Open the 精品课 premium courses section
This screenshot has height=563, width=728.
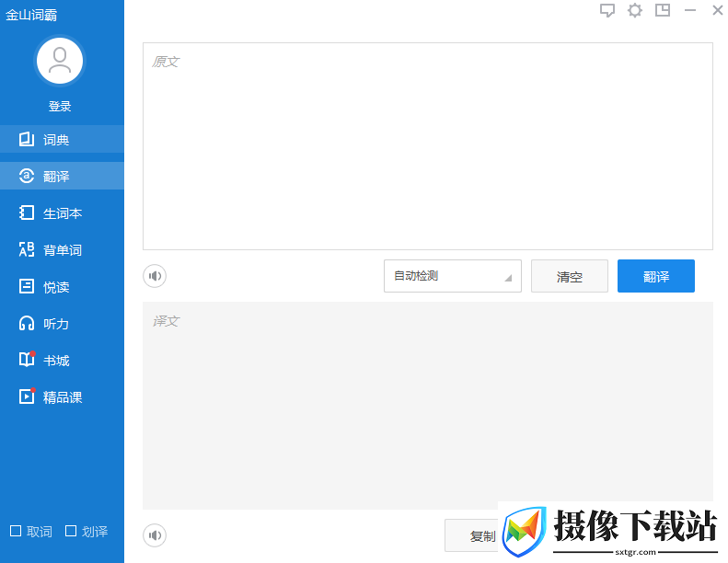pos(62,396)
